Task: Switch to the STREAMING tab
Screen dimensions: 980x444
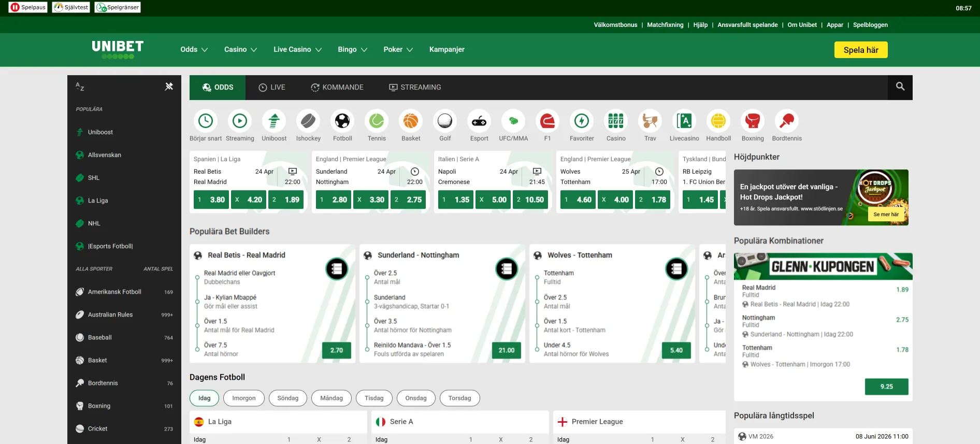Action: pyautogui.click(x=415, y=87)
